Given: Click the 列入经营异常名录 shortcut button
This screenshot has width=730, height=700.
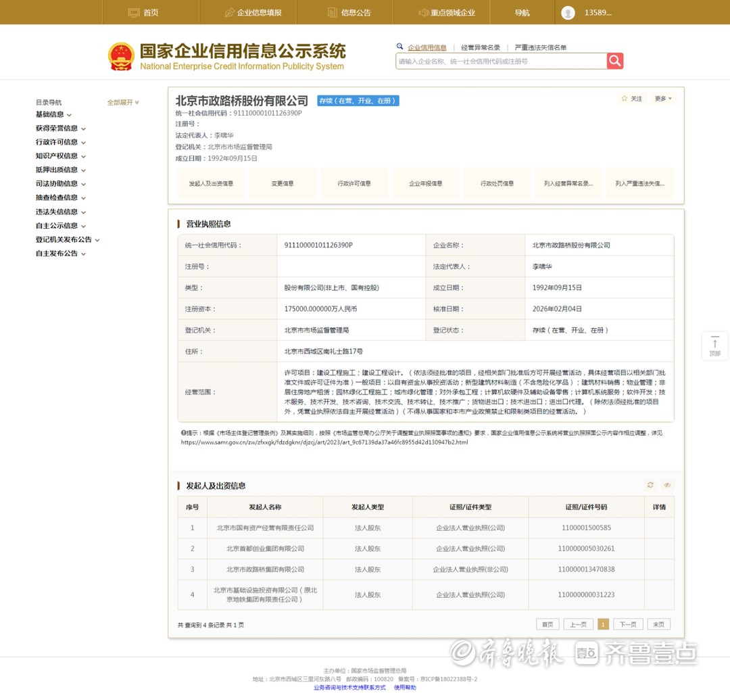Looking at the screenshot, I should pos(568,183).
